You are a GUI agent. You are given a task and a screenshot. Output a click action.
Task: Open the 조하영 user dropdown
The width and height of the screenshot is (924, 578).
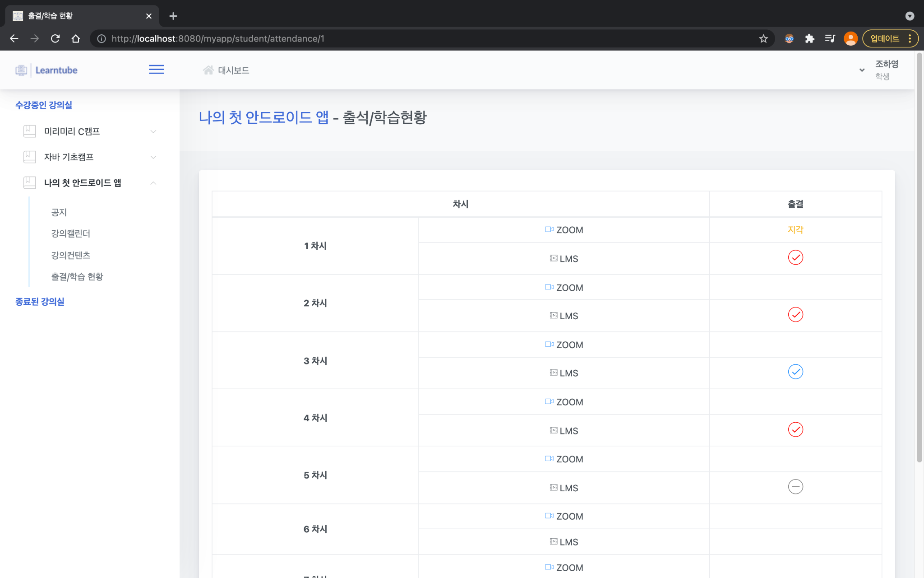tap(862, 70)
